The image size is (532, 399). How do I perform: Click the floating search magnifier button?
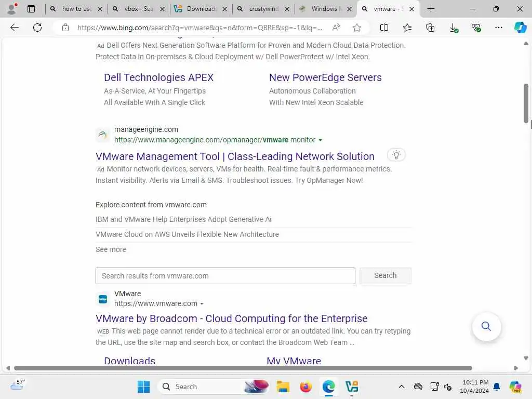pyautogui.click(x=486, y=326)
